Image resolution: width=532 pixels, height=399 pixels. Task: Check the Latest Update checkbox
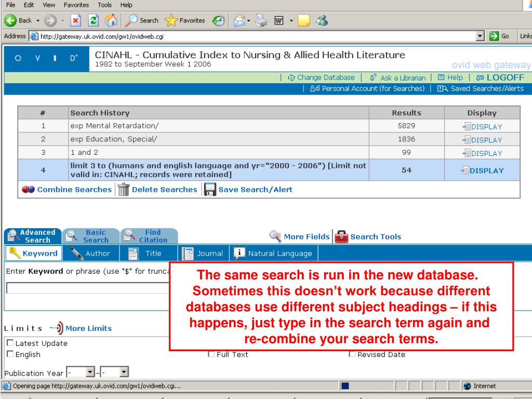pos(10,343)
